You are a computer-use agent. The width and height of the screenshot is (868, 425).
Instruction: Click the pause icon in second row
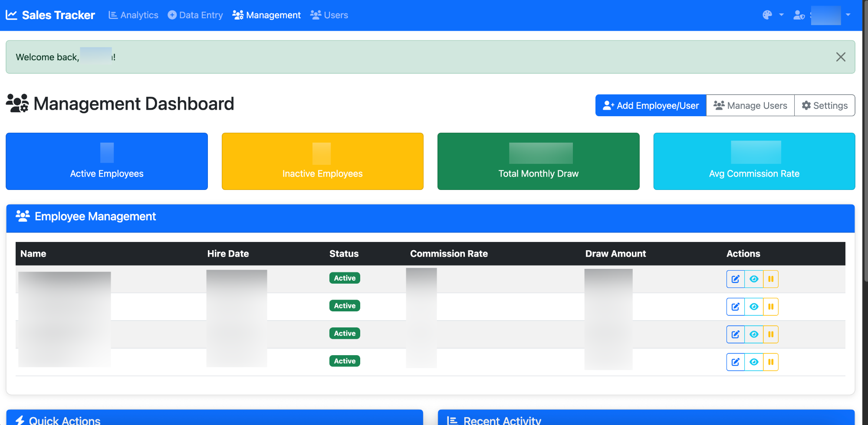point(771,307)
